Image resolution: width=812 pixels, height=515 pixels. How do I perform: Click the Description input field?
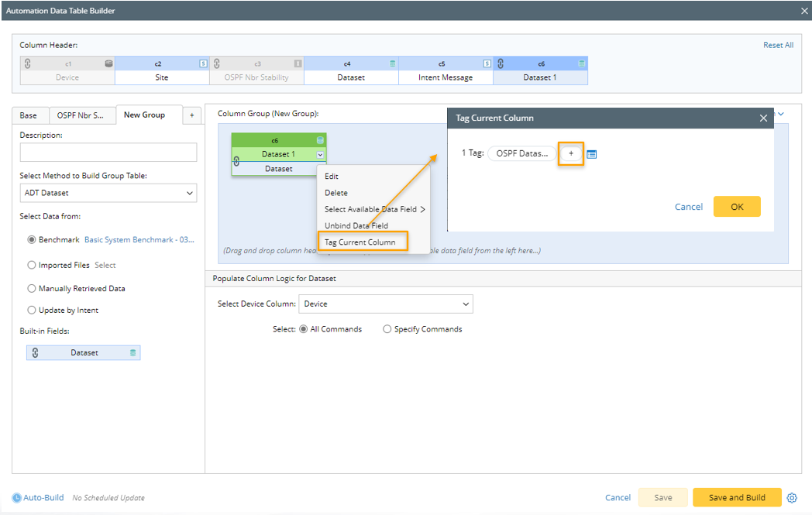108,153
